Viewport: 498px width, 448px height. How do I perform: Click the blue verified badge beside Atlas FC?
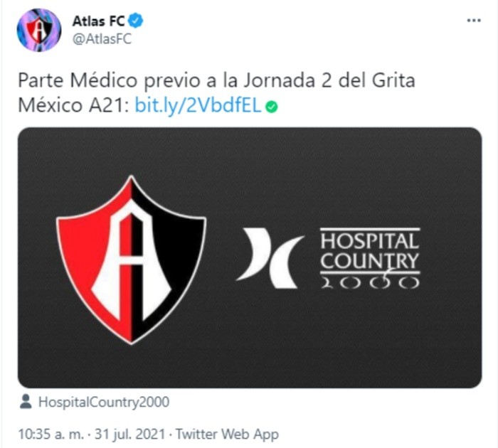click(x=136, y=21)
